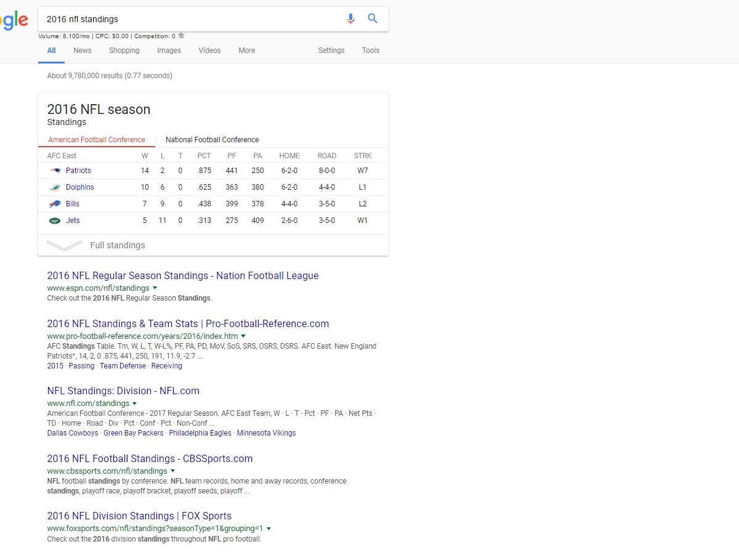Screen dimensions: 739x560
Task: Click the blue search magnifier icon
Action: [373, 18]
